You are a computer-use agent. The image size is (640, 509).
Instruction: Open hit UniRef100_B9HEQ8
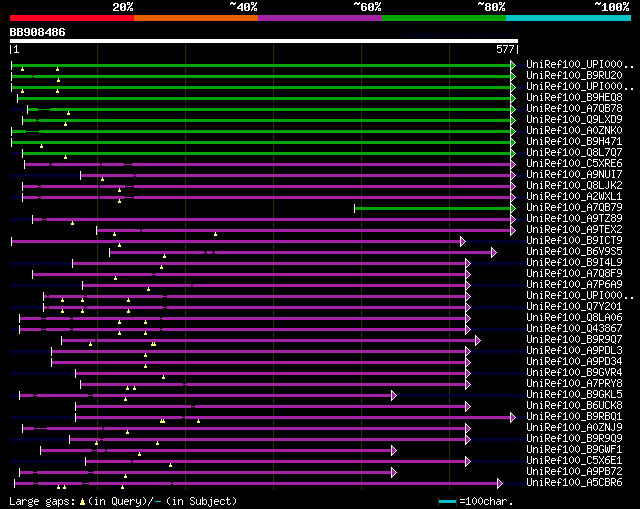[574, 98]
